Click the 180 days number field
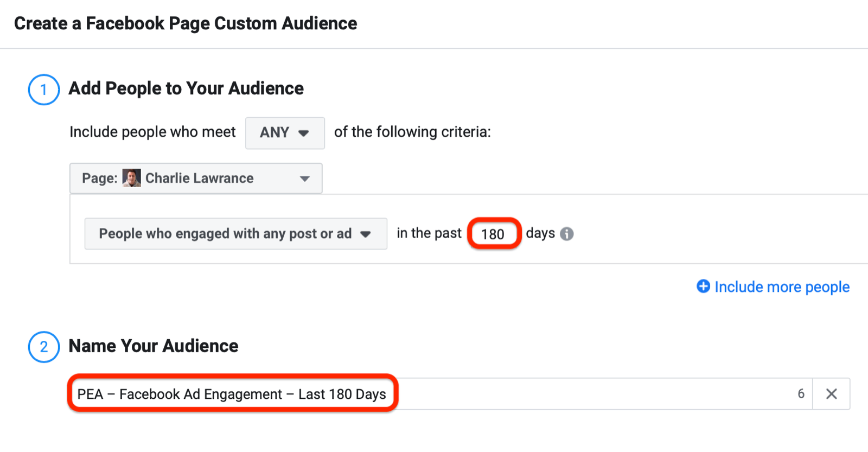Viewport: 868px width, 452px height. (493, 234)
